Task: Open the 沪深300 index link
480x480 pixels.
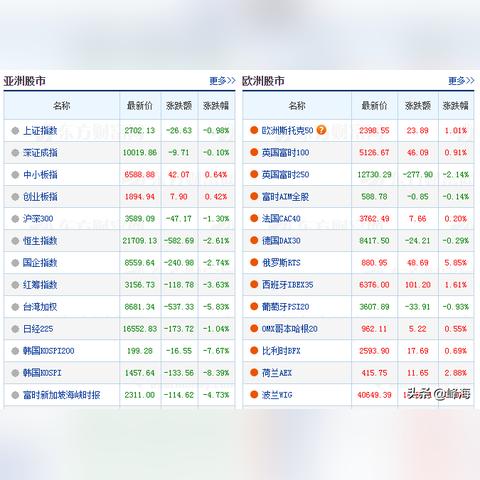Action: pos(38,219)
